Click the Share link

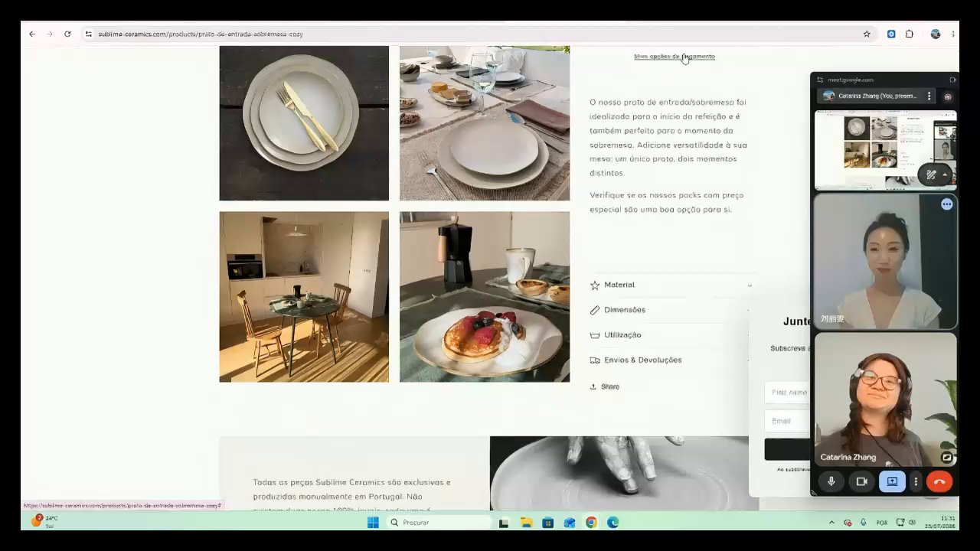(x=605, y=386)
